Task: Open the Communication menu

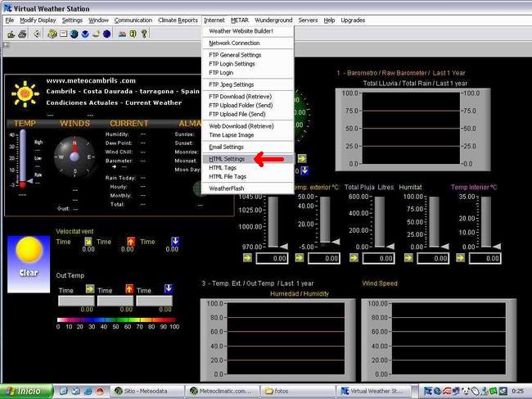Action: [x=133, y=20]
